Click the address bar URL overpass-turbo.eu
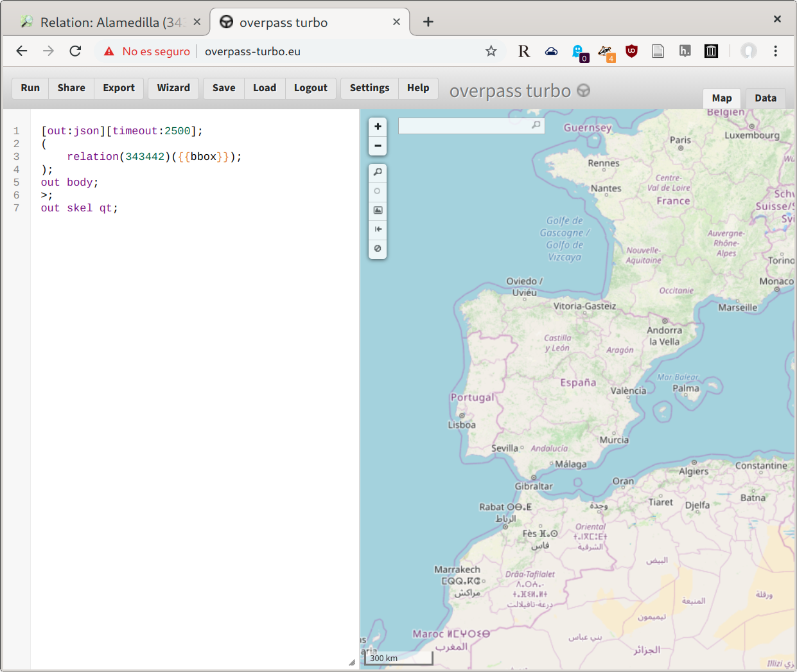The width and height of the screenshot is (797, 672). coord(252,51)
